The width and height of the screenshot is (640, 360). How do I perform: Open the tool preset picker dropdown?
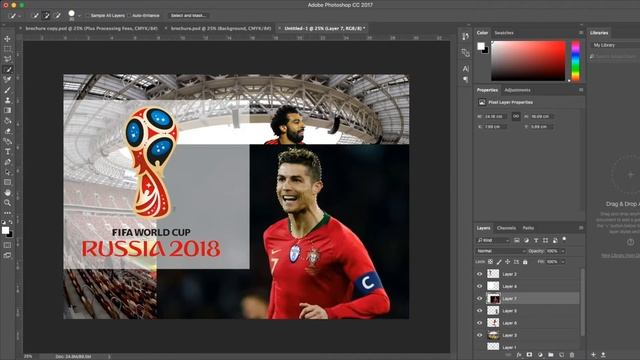[20, 16]
